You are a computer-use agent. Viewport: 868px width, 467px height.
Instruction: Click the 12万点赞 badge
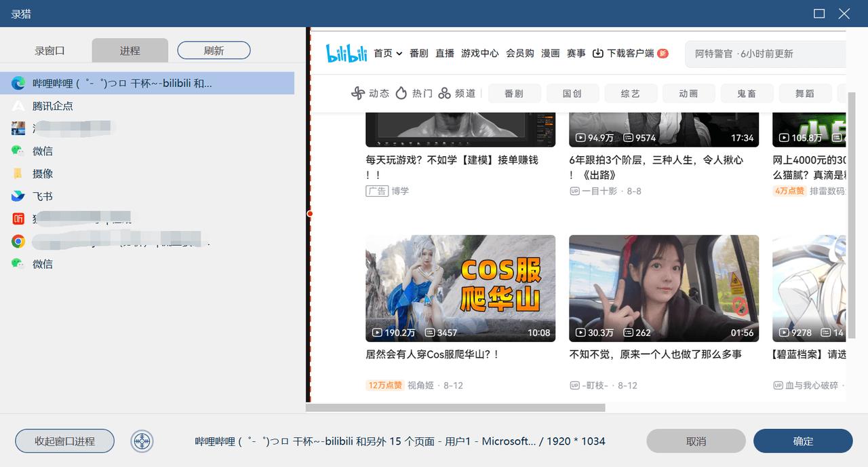tap(384, 385)
